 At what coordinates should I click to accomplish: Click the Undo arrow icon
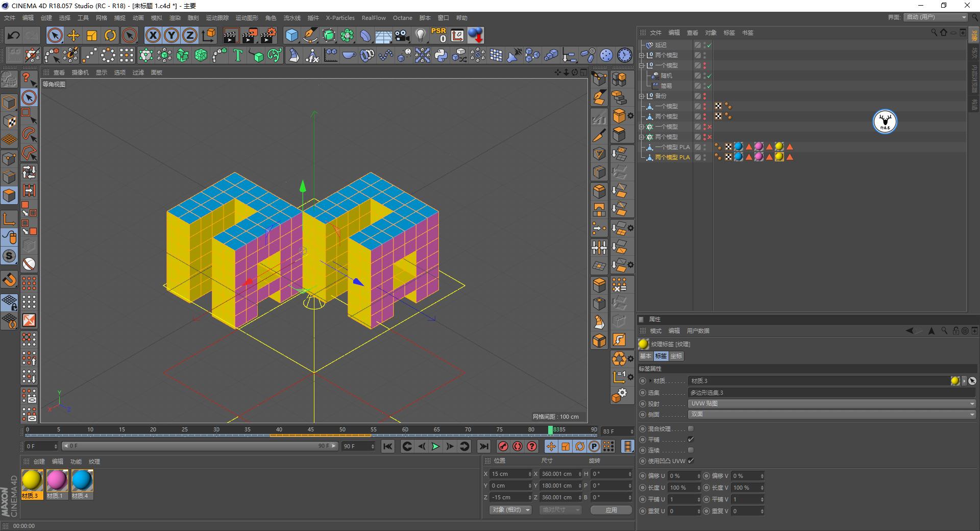click(x=14, y=35)
